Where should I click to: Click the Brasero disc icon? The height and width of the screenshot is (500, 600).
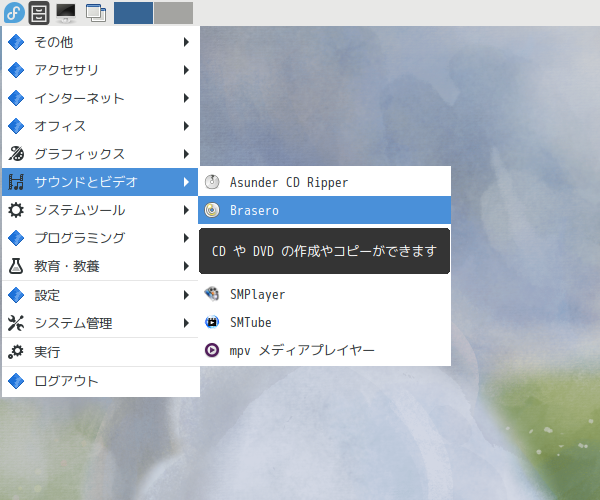click(212, 210)
